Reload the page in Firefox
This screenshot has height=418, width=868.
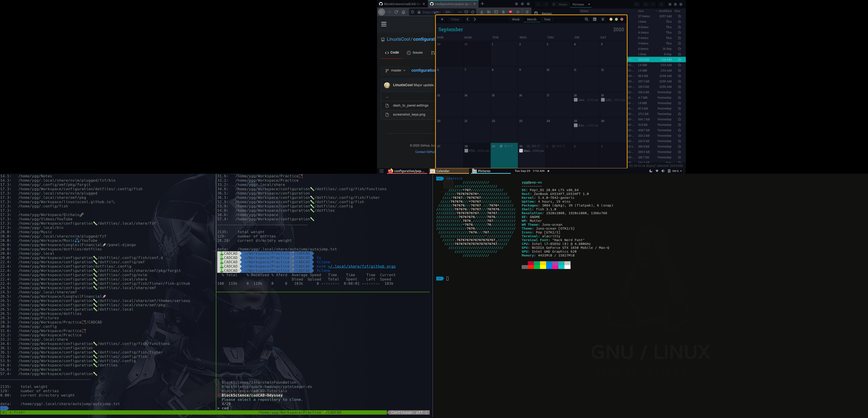[396, 12]
